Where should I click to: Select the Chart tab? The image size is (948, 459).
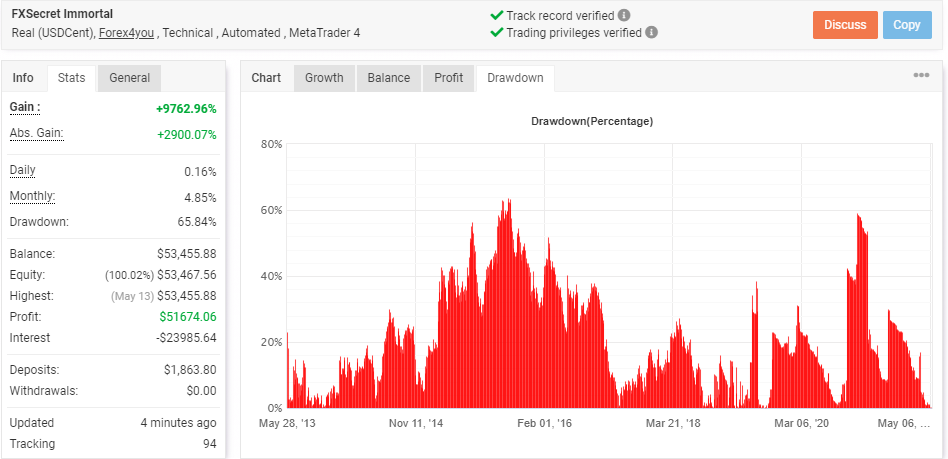(x=266, y=77)
